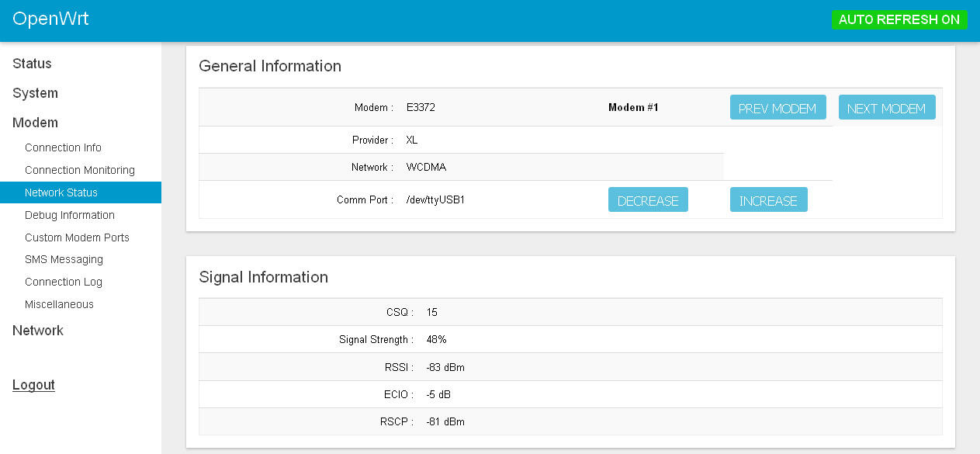Collapse the Modem menu section
The width and height of the screenshot is (980, 454).
click(35, 123)
